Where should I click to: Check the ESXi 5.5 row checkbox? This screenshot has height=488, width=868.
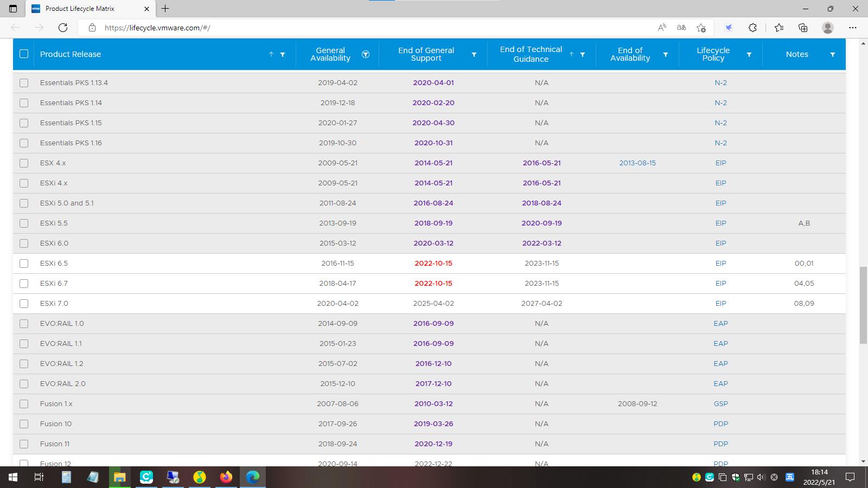pyautogui.click(x=24, y=223)
